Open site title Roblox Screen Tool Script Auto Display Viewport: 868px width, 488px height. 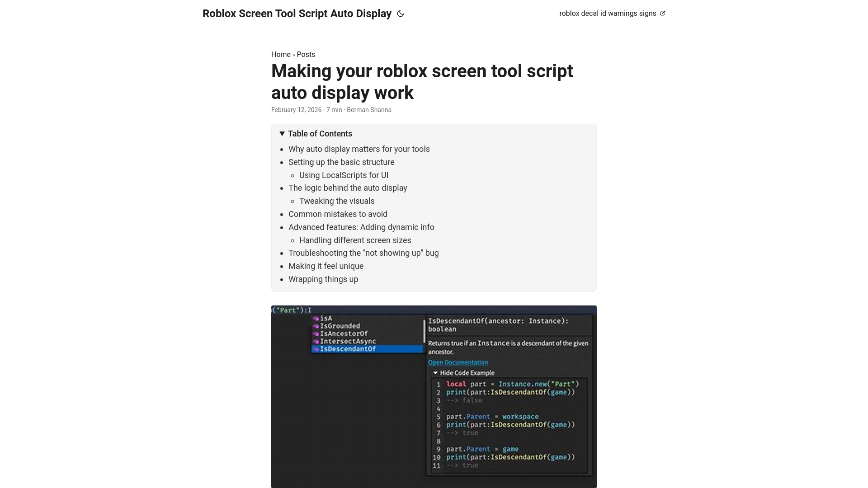[297, 14]
